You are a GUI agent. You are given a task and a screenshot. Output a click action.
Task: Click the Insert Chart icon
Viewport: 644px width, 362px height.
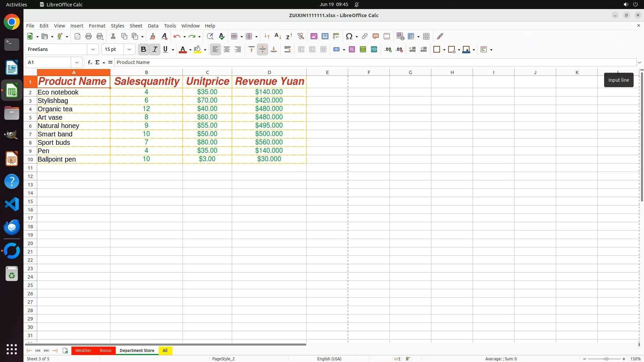pos(325,37)
